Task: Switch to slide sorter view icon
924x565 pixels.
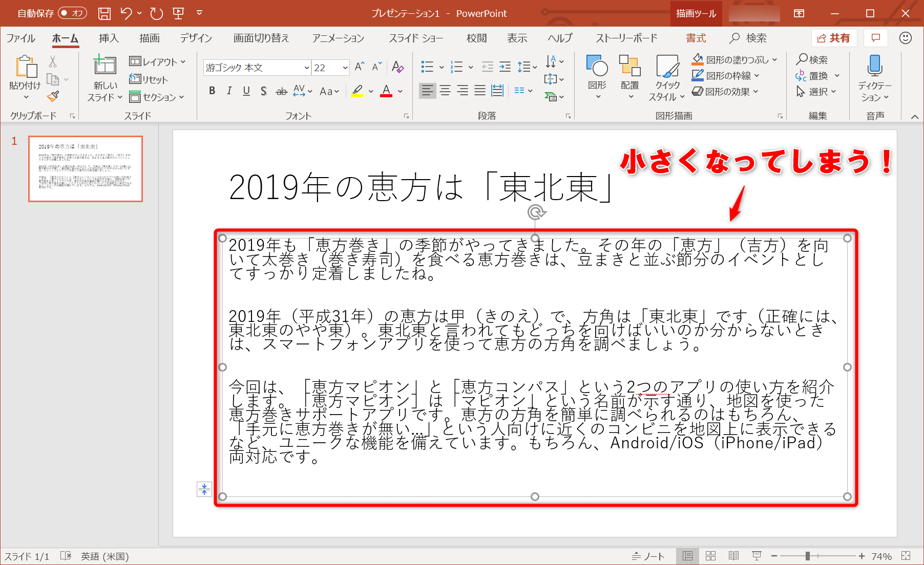Action: (710, 556)
